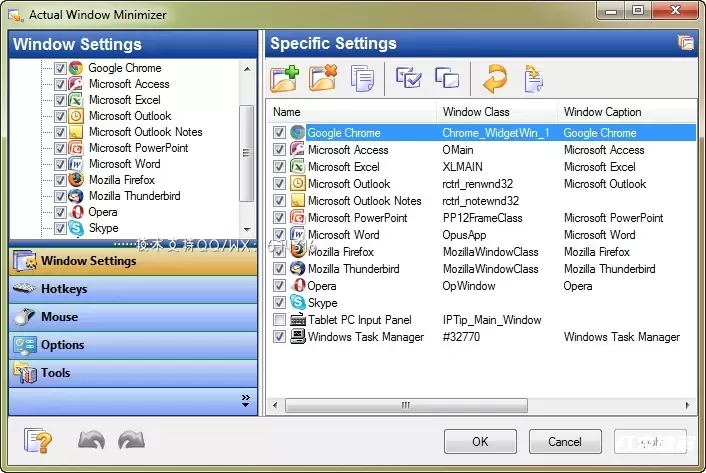
Task: Click the panel icon in Specific Settings header
Action: pyautogui.click(x=686, y=43)
